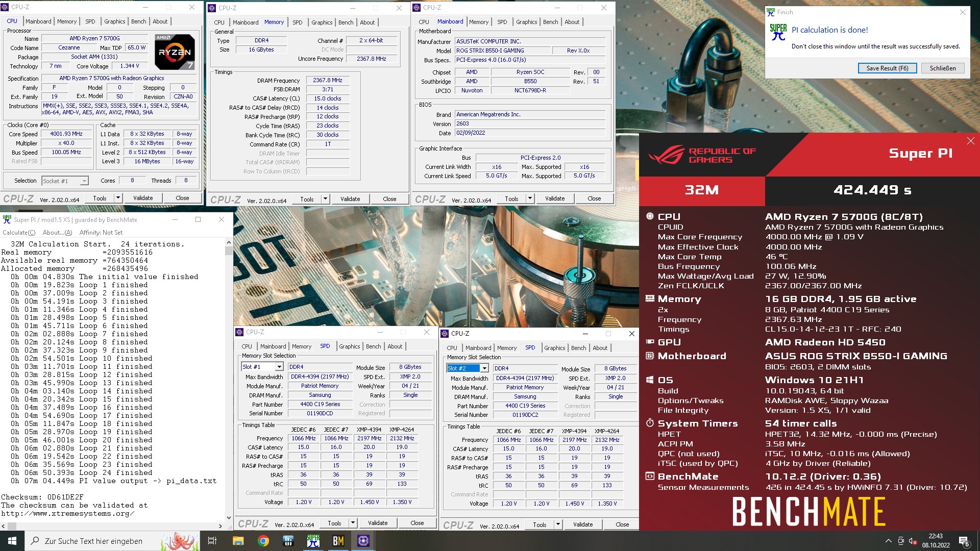This screenshot has width=980, height=551.
Task: Click Tools button in Slot #1 SPD window
Action: (x=334, y=523)
